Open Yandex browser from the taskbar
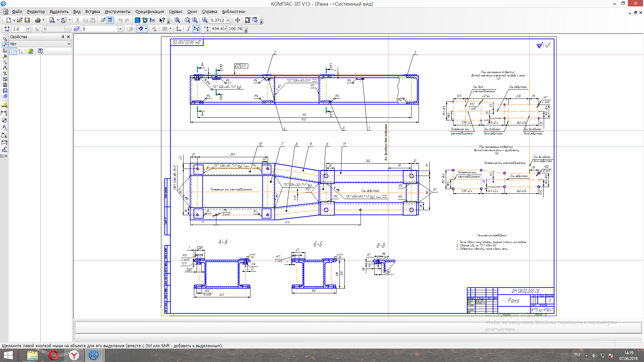This screenshot has height=362, width=644. tap(74, 355)
